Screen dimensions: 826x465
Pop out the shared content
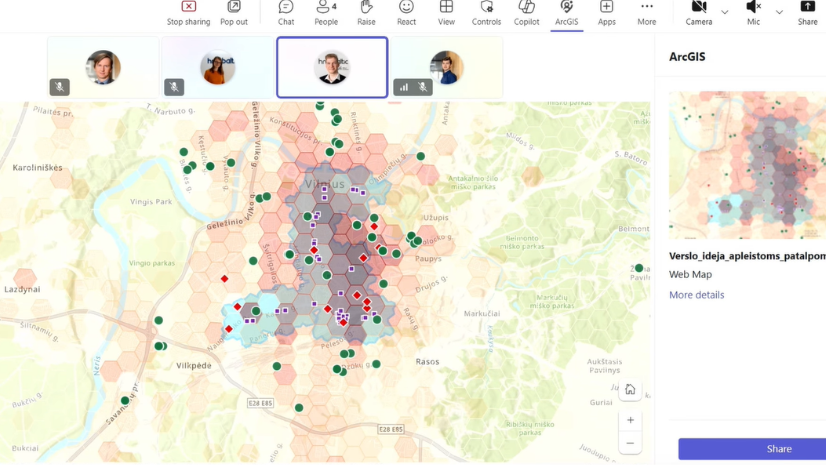[234, 13]
